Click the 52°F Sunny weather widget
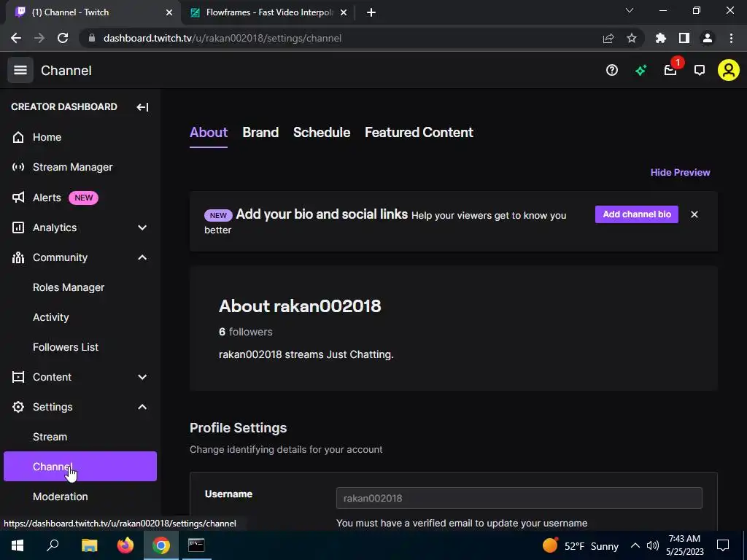 click(581, 545)
